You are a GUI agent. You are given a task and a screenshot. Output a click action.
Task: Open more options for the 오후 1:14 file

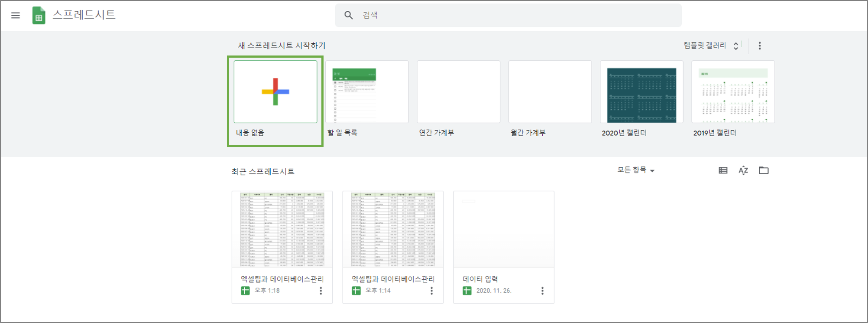(x=431, y=291)
